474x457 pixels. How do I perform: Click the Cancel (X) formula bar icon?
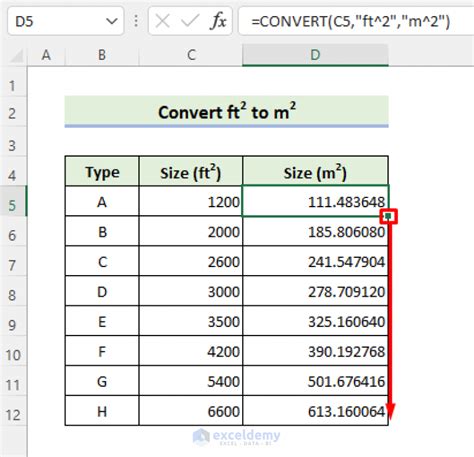[163, 21]
